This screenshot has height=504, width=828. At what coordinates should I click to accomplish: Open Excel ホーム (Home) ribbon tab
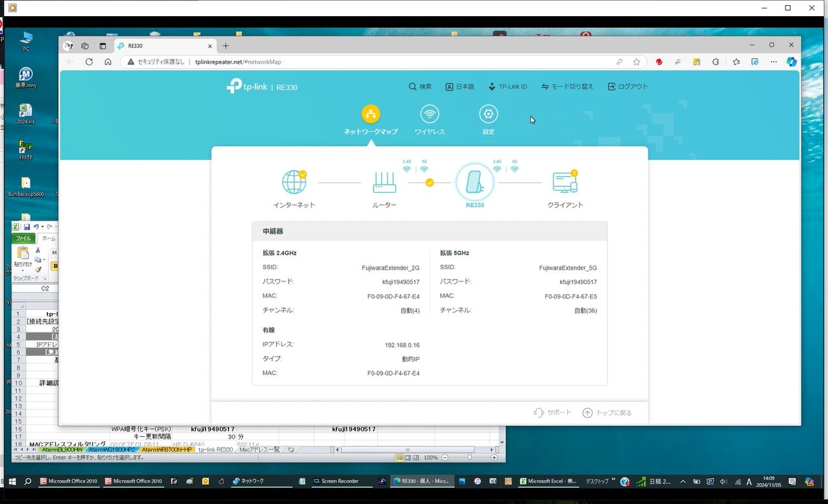[49, 239]
